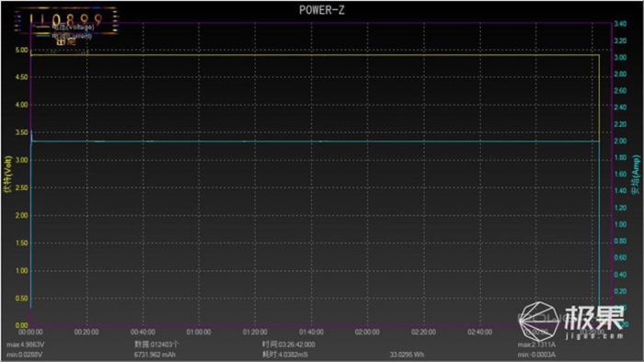Click the max 2.1311A current readout
The height and width of the screenshot is (362, 644).
point(536,345)
